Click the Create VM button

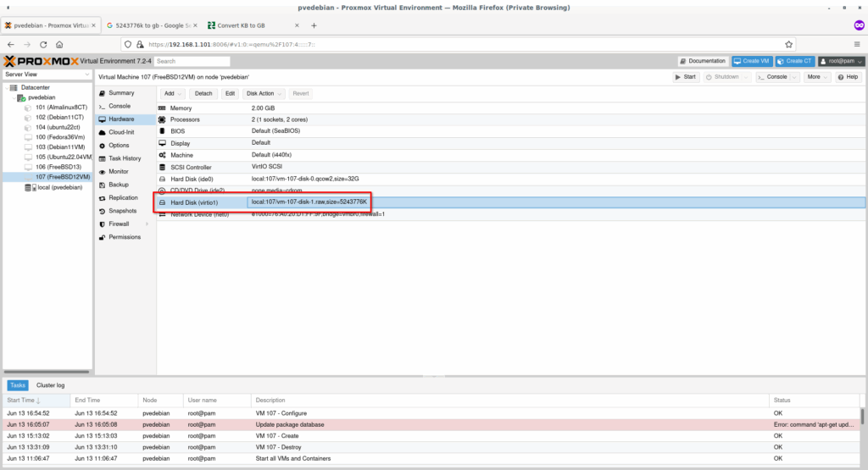click(752, 61)
